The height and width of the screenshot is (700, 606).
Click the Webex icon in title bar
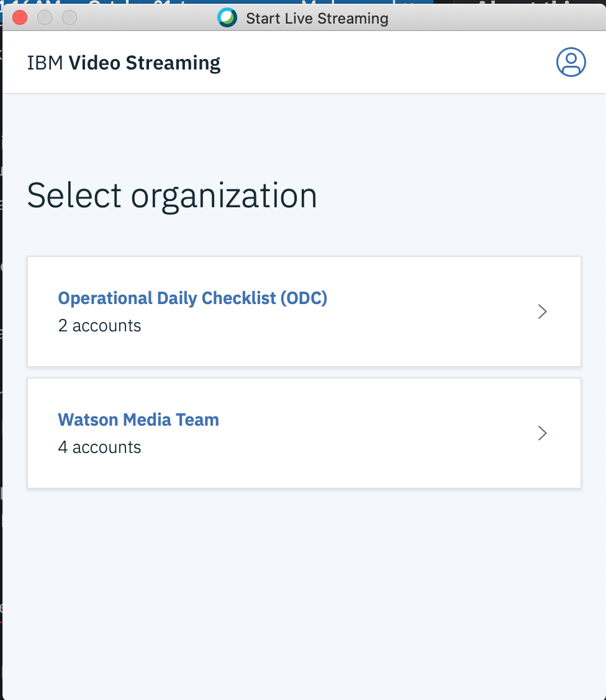click(227, 18)
